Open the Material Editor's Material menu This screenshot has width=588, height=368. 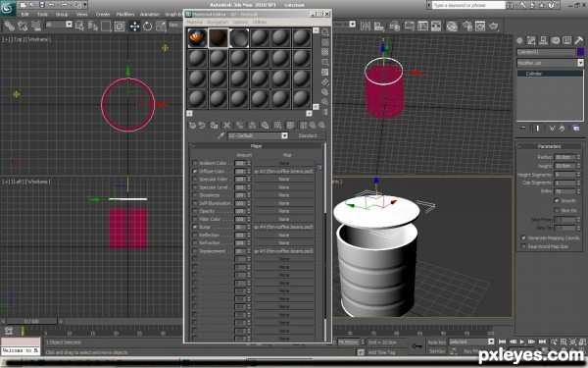point(194,23)
